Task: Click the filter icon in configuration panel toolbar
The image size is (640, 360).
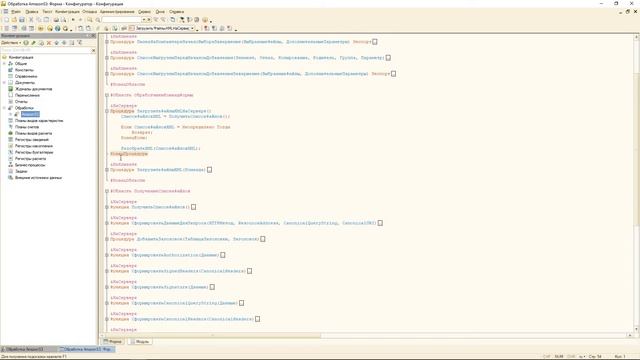Action: point(80,42)
